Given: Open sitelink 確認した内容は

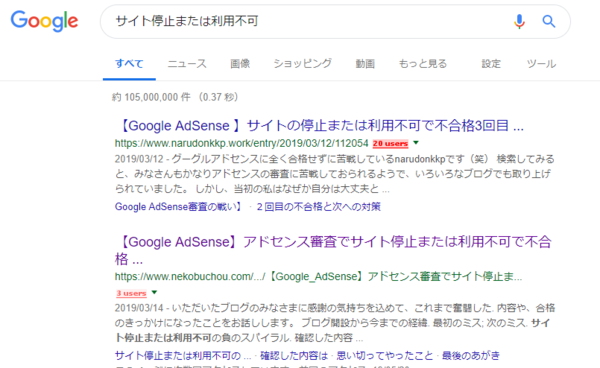Looking at the screenshot, I should (x=294, y=356).
